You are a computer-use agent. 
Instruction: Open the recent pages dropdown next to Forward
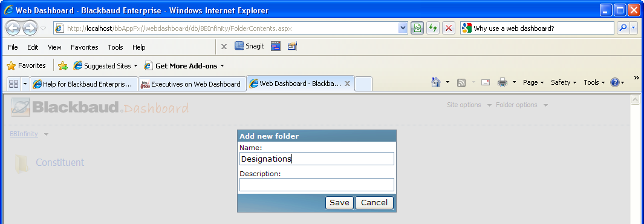pos(43,28)
